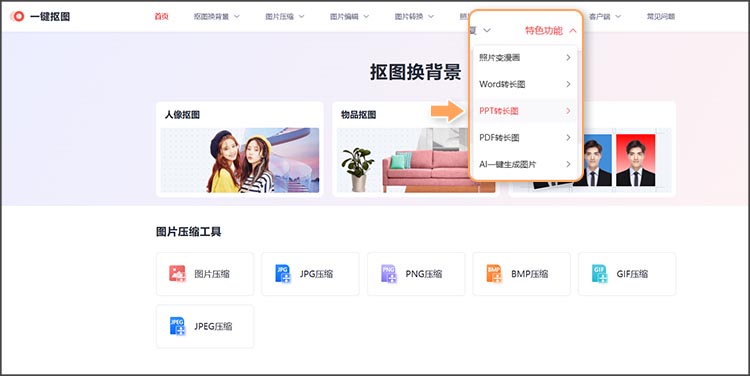Expand the 抠图换背景 nav dropdown
The image size is (750, 376).
tap(216, 16)
